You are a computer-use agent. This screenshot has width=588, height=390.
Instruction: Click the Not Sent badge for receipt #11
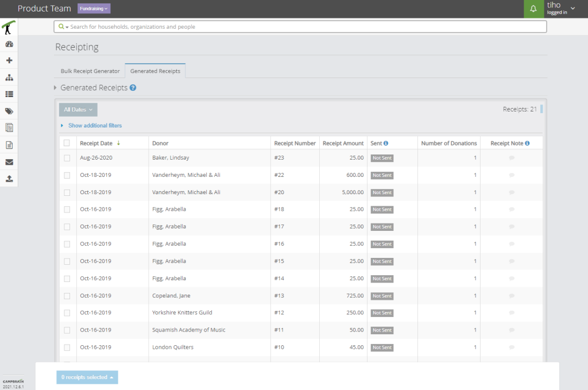coord(382,330)
